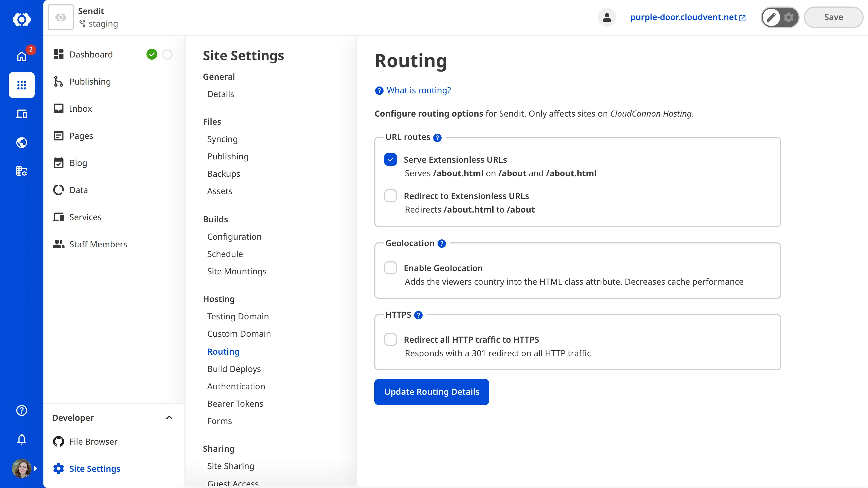Open Bearer Tokens settings
The width and height of the screenshot is (868, 488).
[235, 403]
